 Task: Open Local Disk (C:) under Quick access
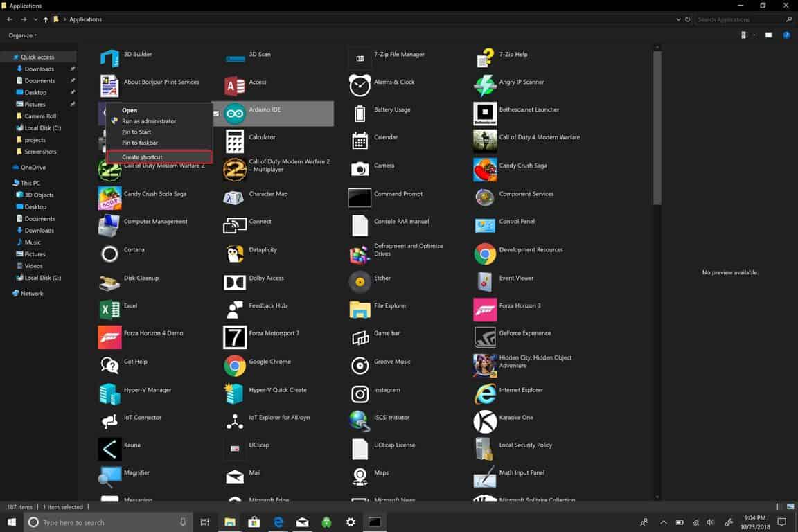(43, 128)
